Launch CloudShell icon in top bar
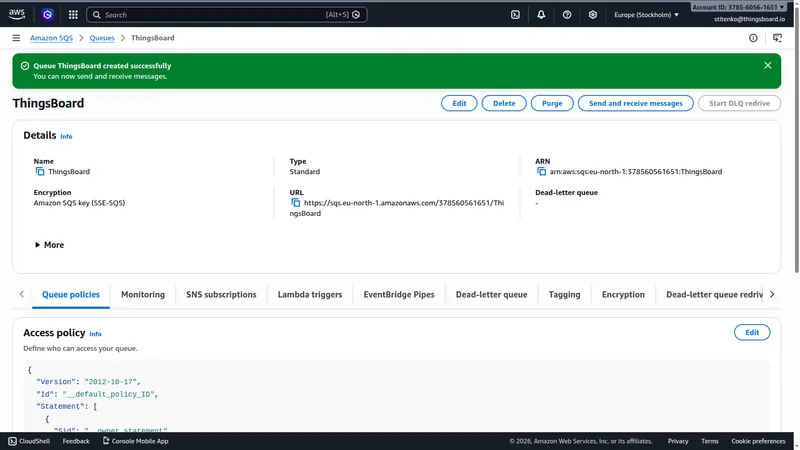 tap(515, 15)
